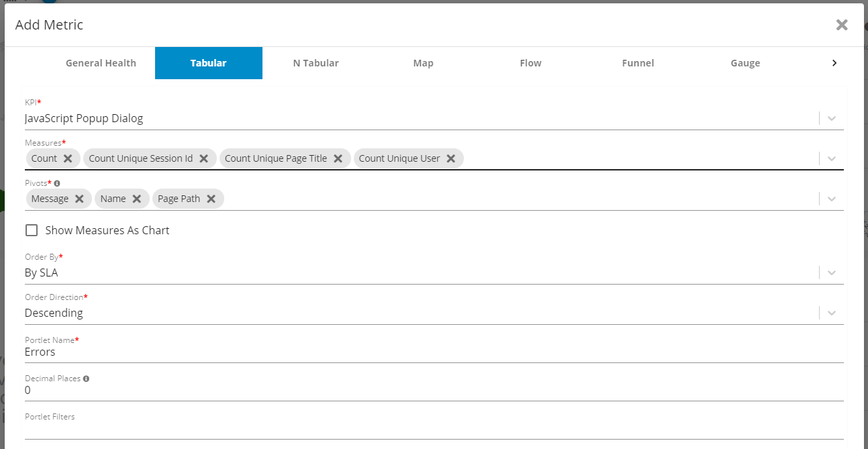This screenshot has height=449, width=868.
Task: Switch to the General Health tab
Action: pos(101,63)
